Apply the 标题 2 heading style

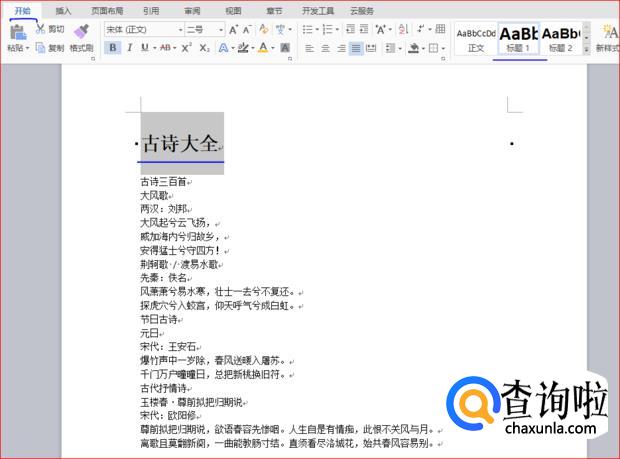[561, 38]
